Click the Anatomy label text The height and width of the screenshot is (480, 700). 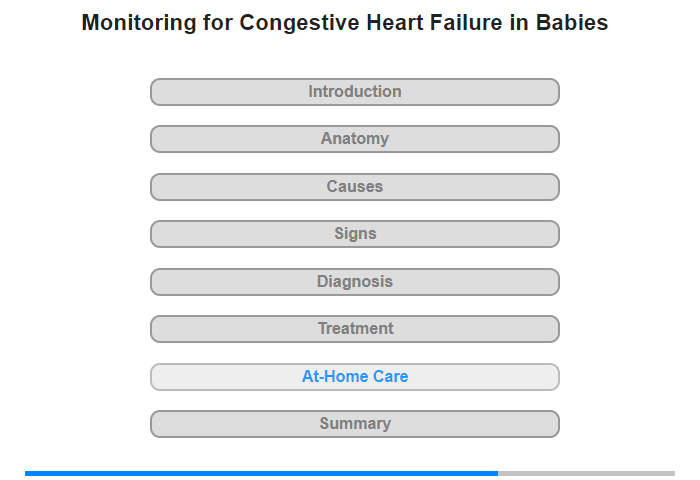tap(355, 138)
